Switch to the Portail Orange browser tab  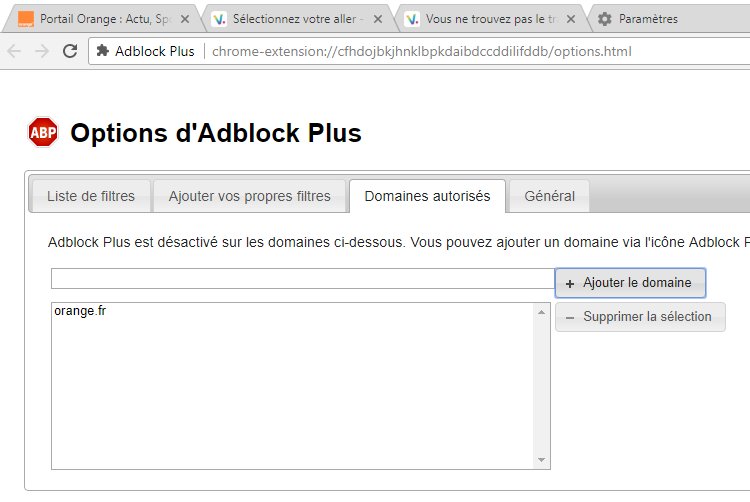[x=100, y=19]
